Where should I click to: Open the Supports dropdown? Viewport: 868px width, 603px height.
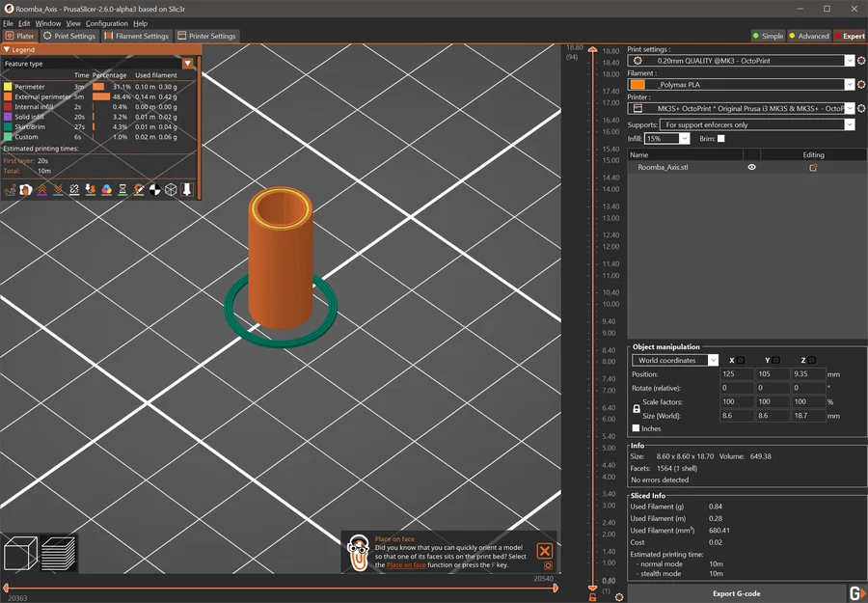(850, 124)
